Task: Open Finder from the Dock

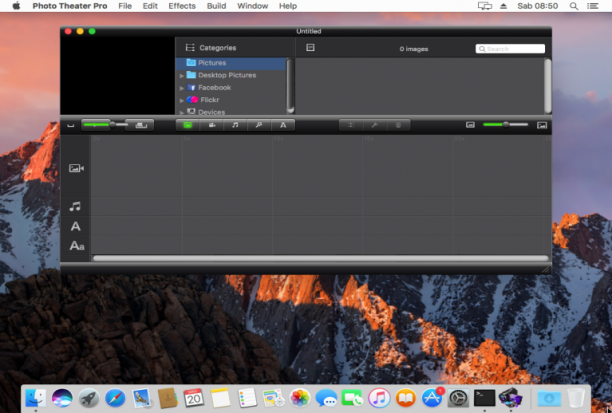Action: [36, 398]
